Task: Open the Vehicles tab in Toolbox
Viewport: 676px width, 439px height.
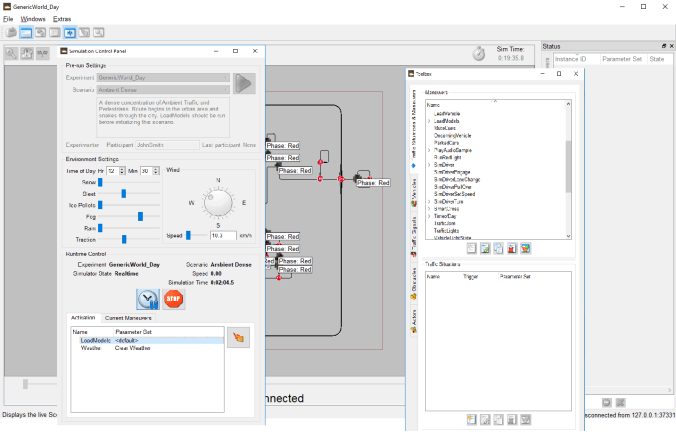Action: click(414, 192)
